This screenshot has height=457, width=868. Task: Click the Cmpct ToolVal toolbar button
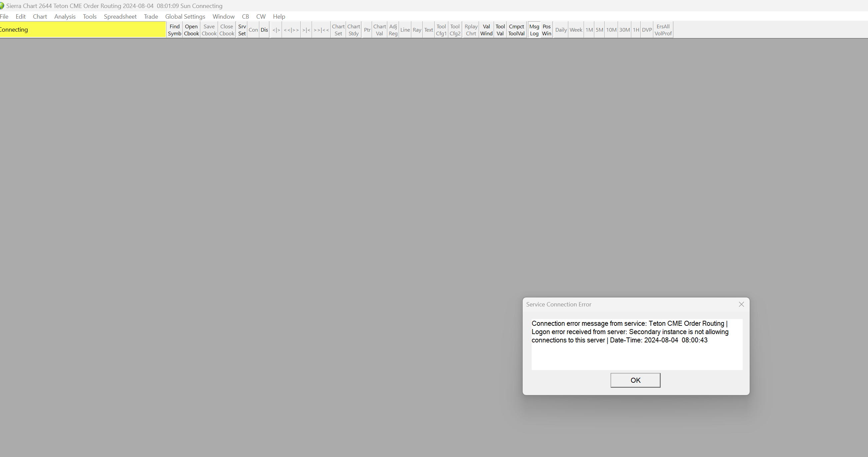tap(516, 30)
